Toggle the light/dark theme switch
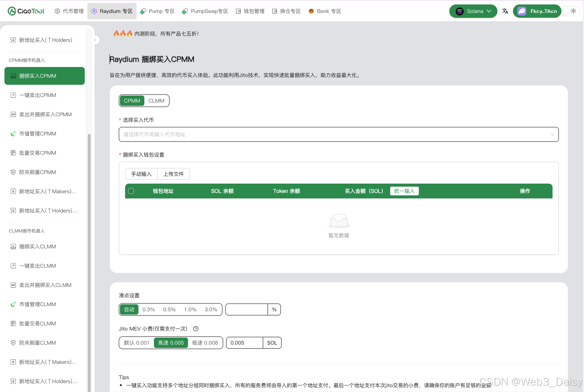The width and height of the screenshot is (584, 392). click(571, 11)
